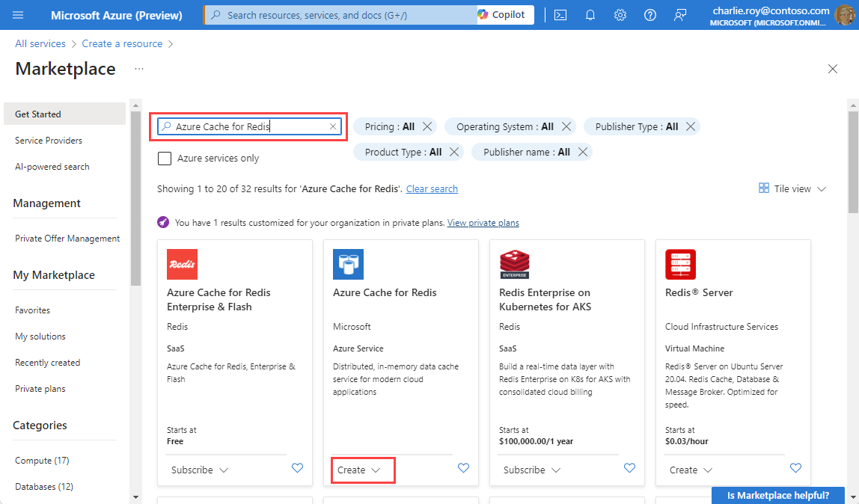Open the feedback icon in the top bar
Screen dimensions: 859x504
click(679, 14)
